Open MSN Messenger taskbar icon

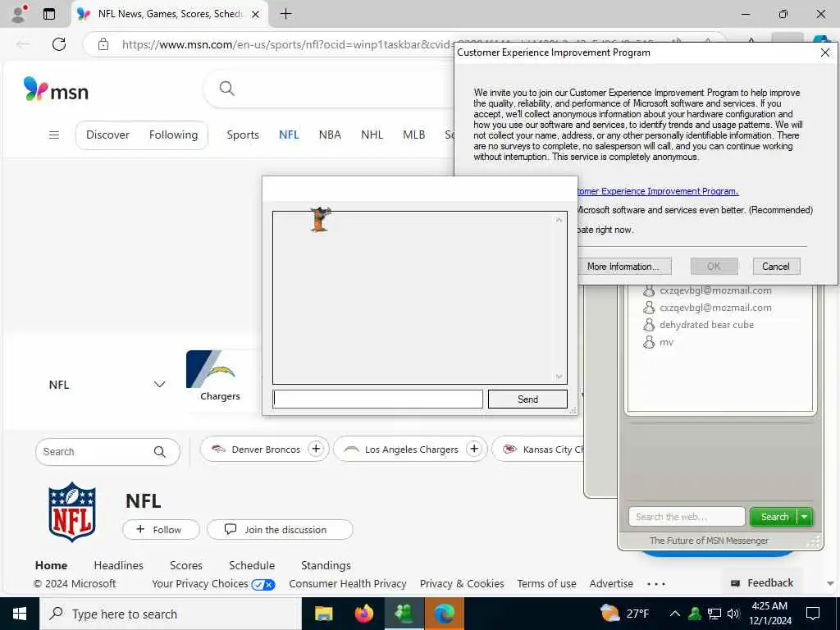point(404,614)
